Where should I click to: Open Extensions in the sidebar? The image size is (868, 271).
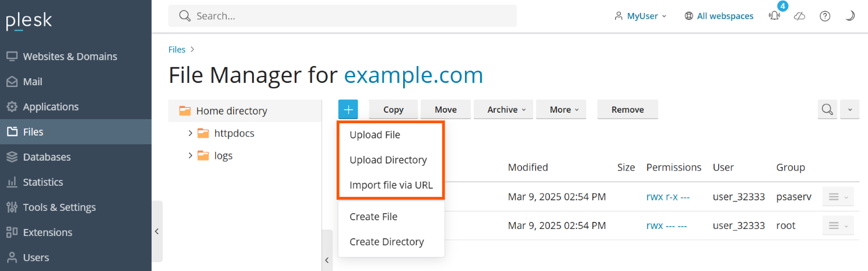pyautogui.click(x=47, y=232)
